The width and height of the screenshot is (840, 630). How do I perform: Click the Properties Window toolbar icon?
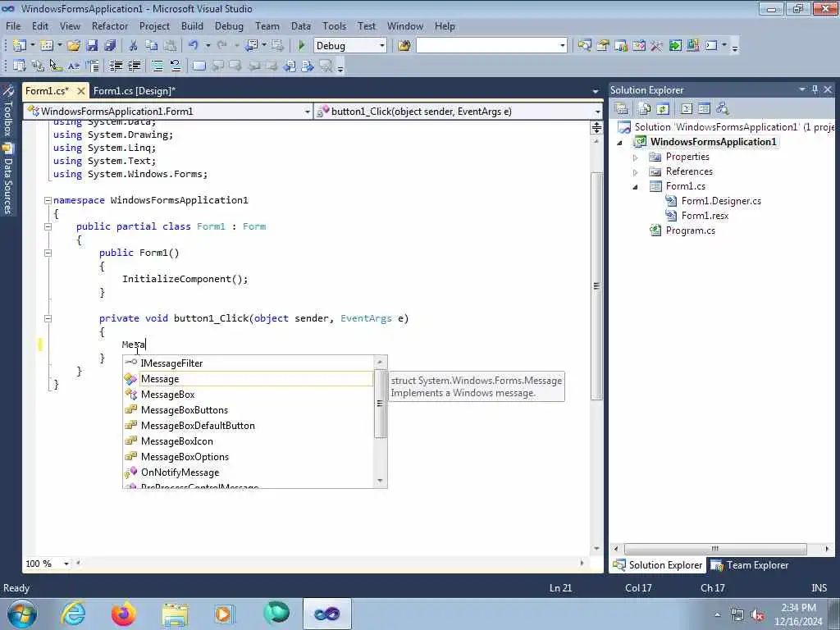(x=603, y=46)
